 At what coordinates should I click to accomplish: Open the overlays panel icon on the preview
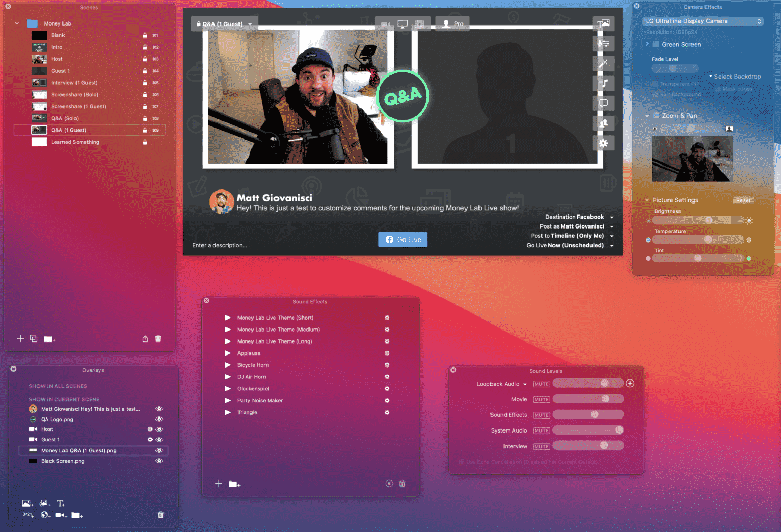603,23
